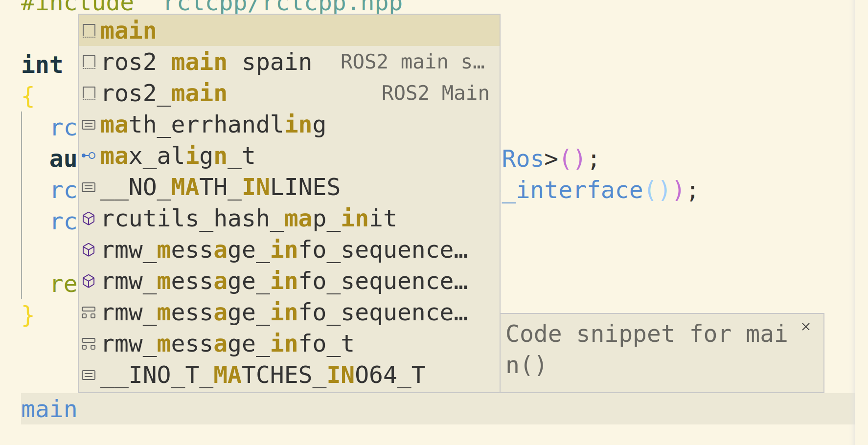Click the 'ROS2 main s…' detail label

point(412,62)
